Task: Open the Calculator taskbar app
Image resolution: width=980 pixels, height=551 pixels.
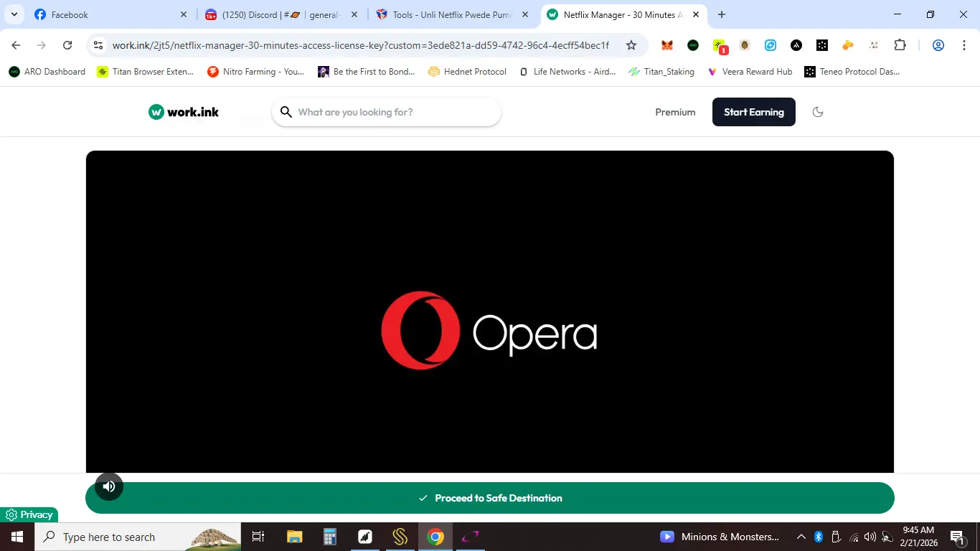Action: pos(330,537)
